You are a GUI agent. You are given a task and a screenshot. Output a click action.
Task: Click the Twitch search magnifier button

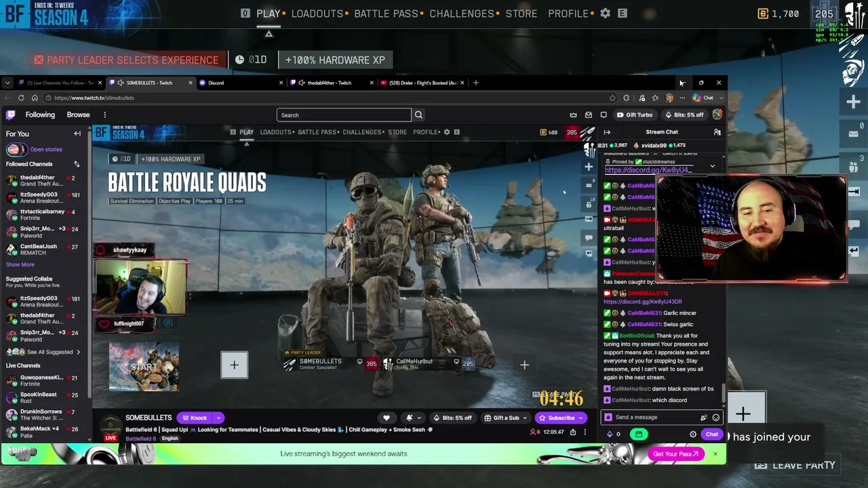click(418, 115)
